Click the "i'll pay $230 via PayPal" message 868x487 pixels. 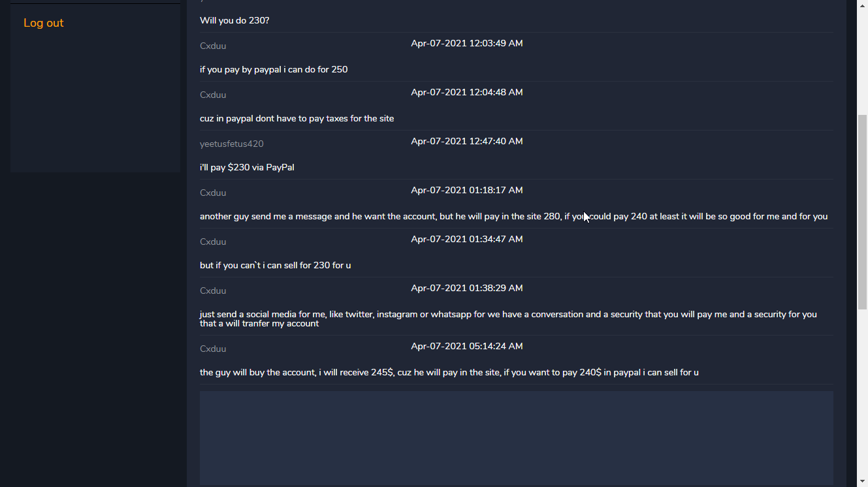pyautogui.click(x=247, y=167)
